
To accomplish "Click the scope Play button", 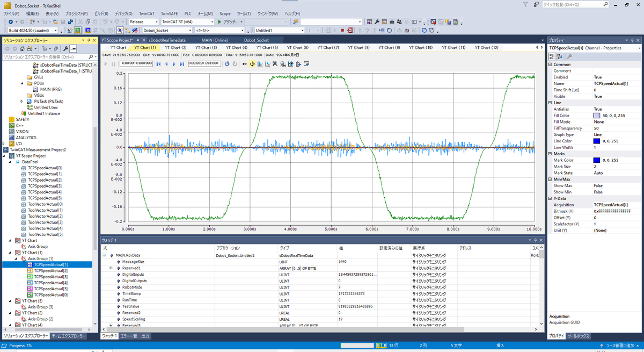I will point(106,63).
